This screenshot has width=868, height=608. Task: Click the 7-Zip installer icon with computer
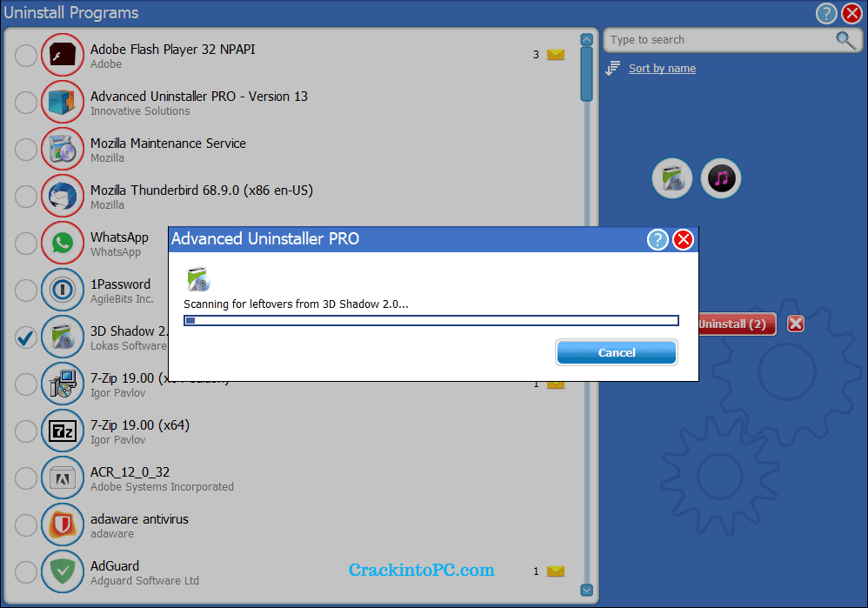[62, 384]
